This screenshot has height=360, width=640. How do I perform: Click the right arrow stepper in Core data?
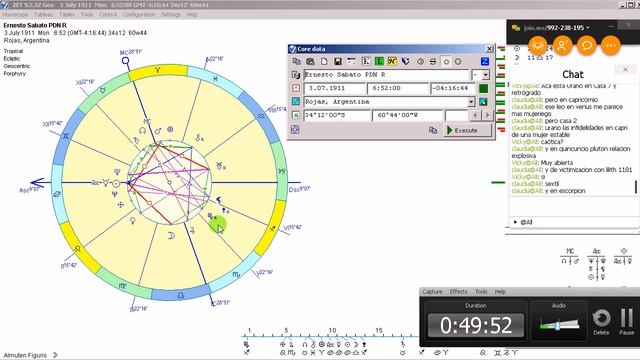pyautogui.click(x=487, y=116)
